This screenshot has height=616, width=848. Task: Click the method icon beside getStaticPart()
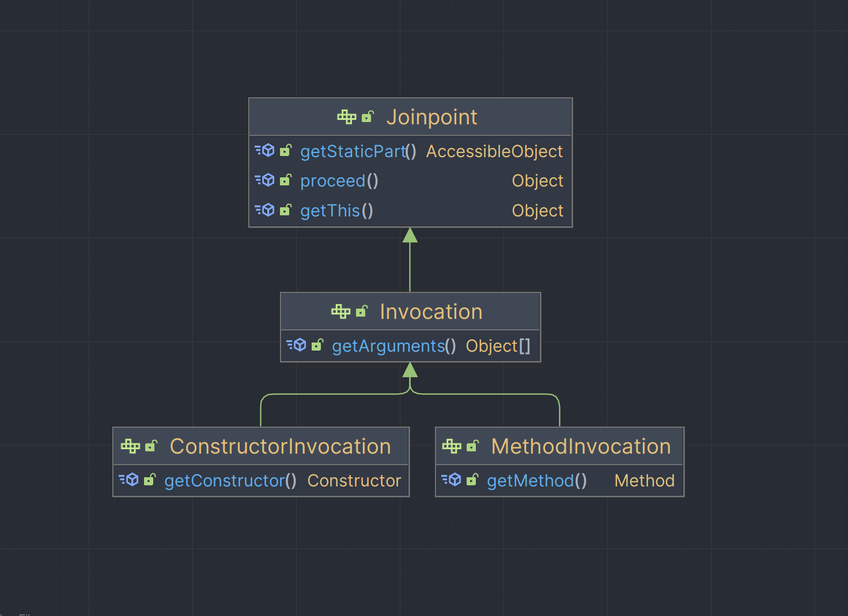(x=266, y=151)
